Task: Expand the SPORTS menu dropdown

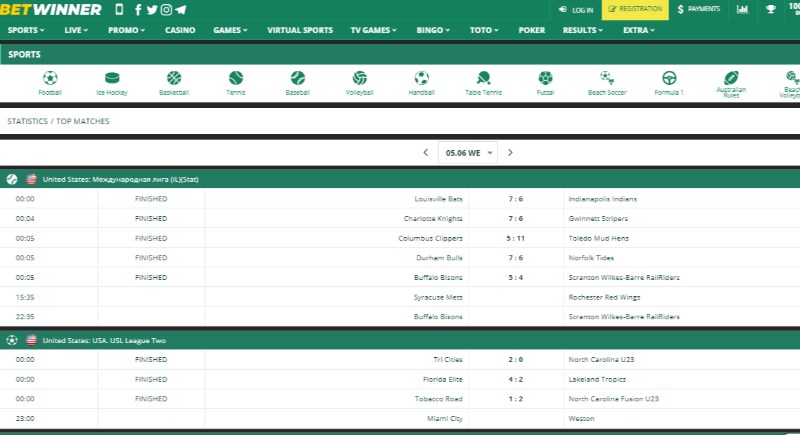Action: click(x=26, y=30)
